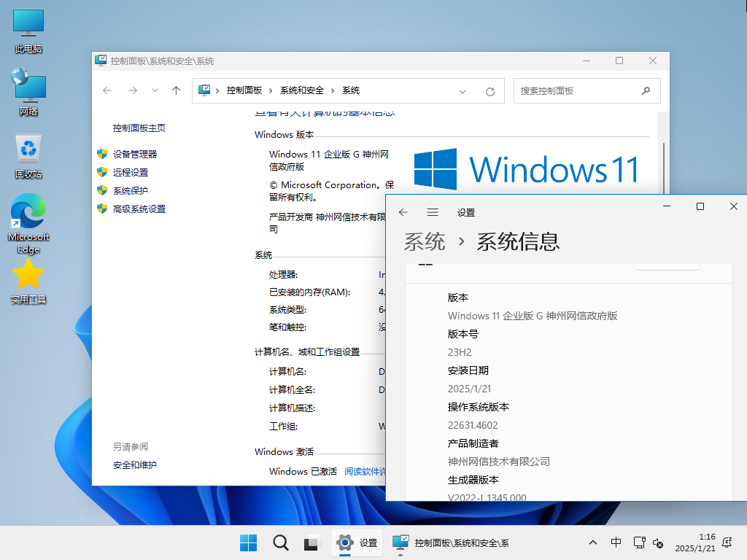Open the Windows Start menu
This screenshot has height=560, width=747.
[248, 542]
